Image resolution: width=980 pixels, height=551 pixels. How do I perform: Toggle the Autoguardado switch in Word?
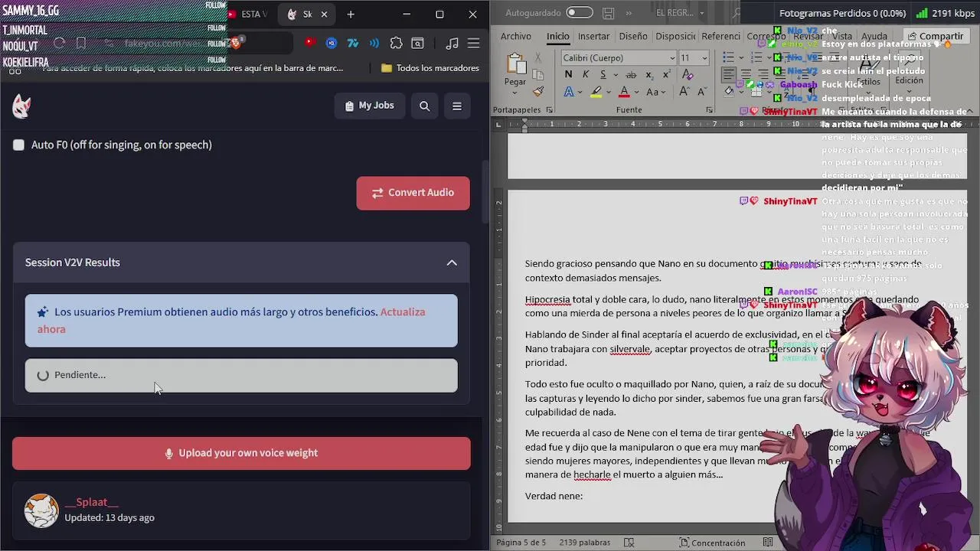pyautogui.click(x=580, y=12)
